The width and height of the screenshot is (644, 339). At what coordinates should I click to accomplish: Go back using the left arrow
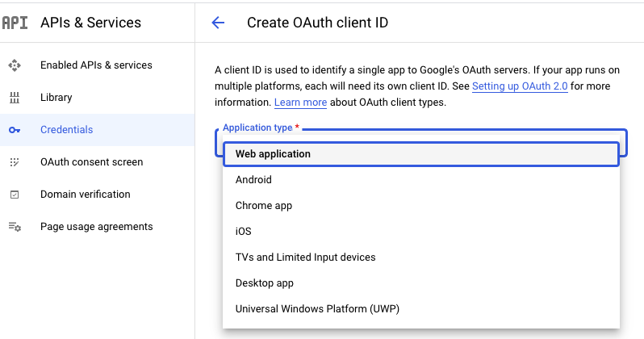point(218,23)
